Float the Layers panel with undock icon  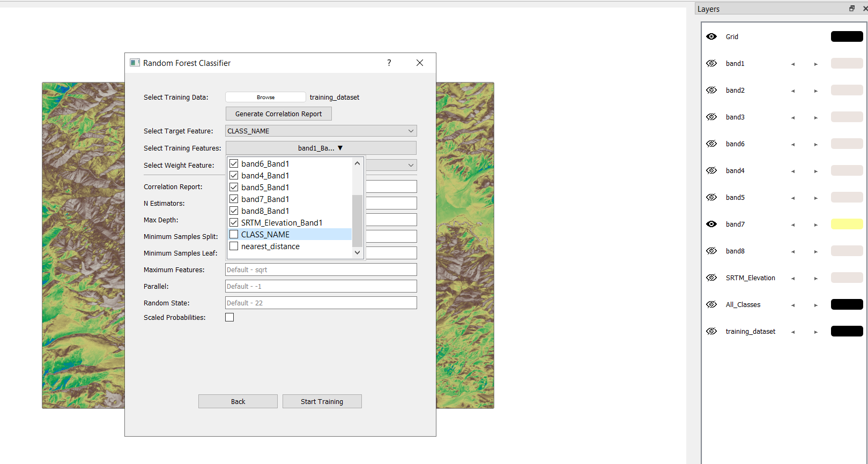coord(851,9)
